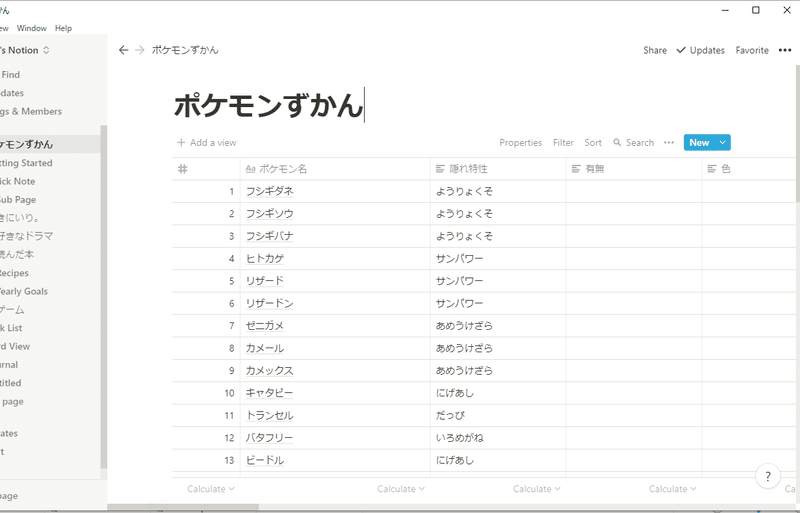Open the Task List sidebar page
This screenshot has height=513, width=800.
tap(50, 328)
